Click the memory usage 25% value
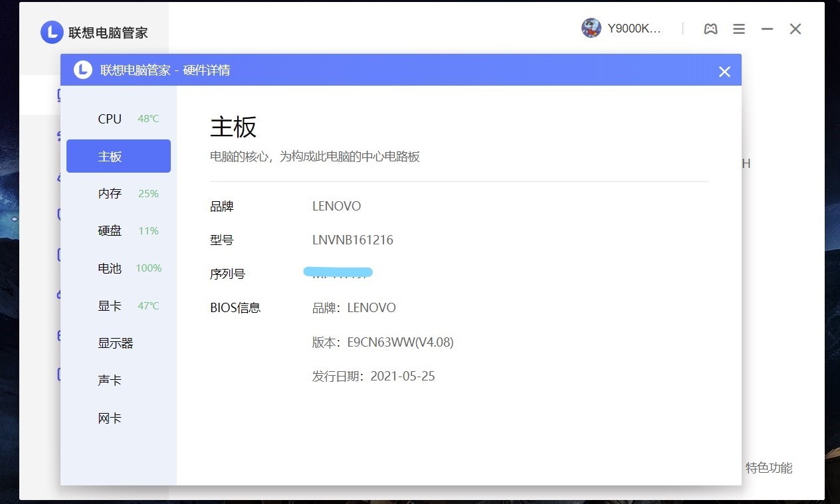Viewport: 840px width, 504px height. [148, 194]
